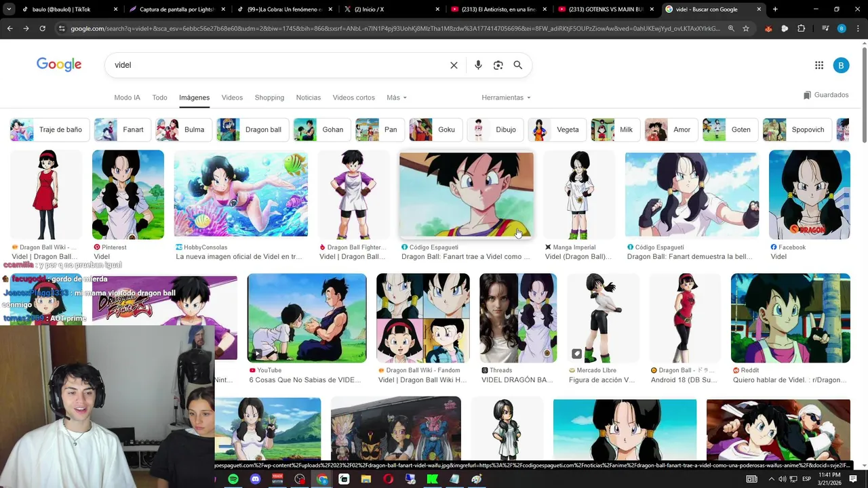The width and height of the screenshot is (868, 488).
Task: Open the media controls icon in the Chrome toolbar
Action: (x=825, y=28)
